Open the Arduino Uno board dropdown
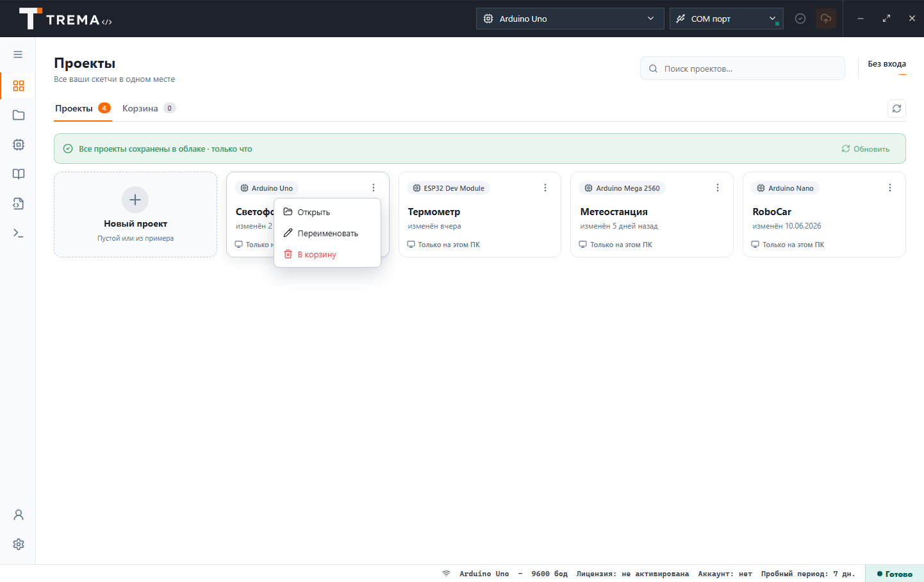The image size is (924, 582). [569, 19]
